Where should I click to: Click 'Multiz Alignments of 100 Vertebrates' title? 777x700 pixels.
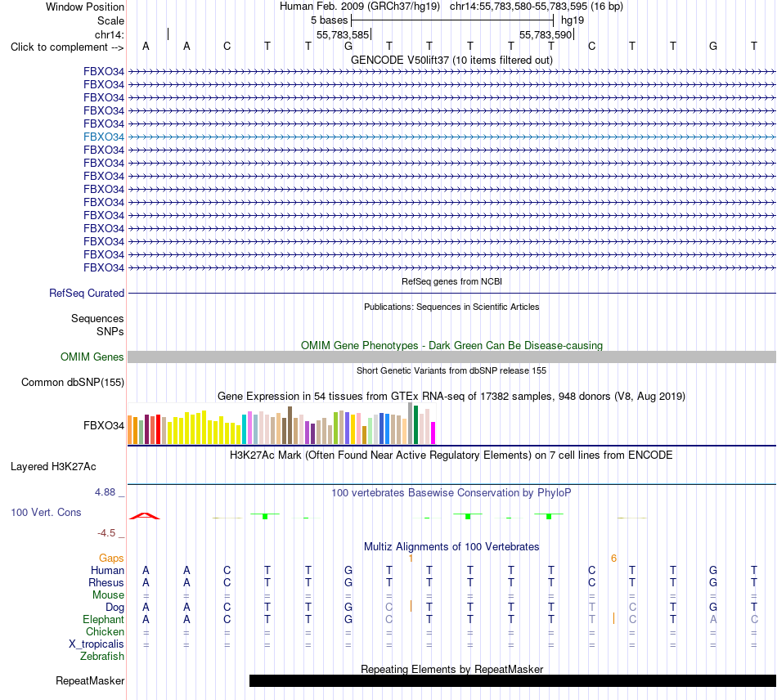pyautogui.click(x=451, y=546)
